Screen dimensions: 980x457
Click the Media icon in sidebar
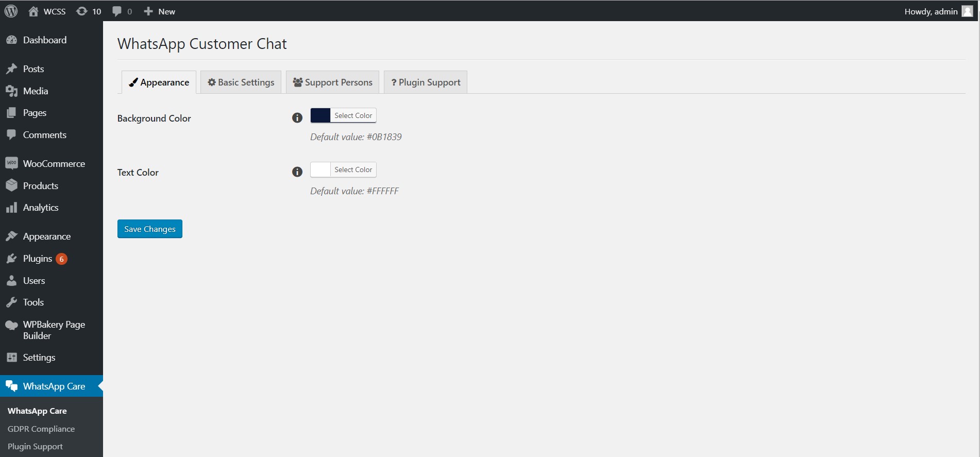point(11,91)
